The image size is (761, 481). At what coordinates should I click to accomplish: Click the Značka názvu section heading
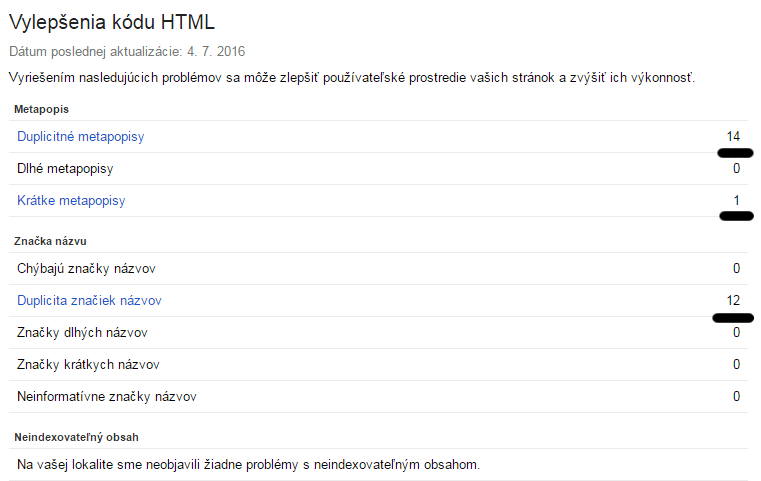pos(50,241)
